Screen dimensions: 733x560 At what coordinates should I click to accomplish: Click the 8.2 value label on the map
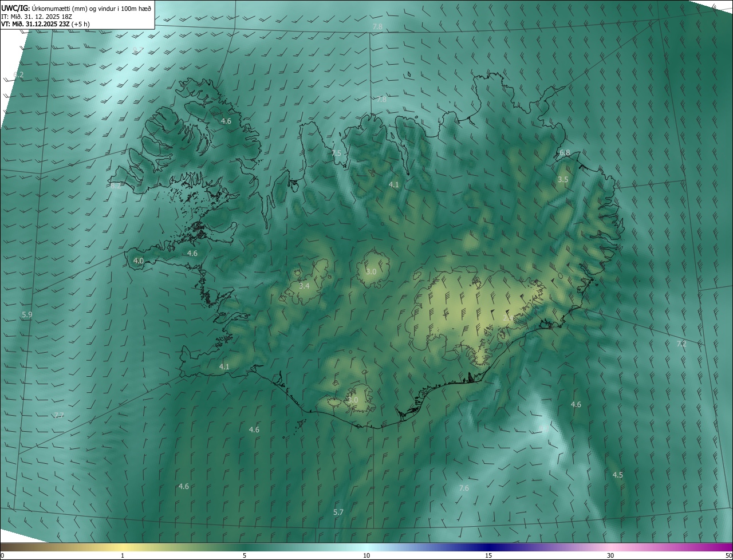coord(116,186)
